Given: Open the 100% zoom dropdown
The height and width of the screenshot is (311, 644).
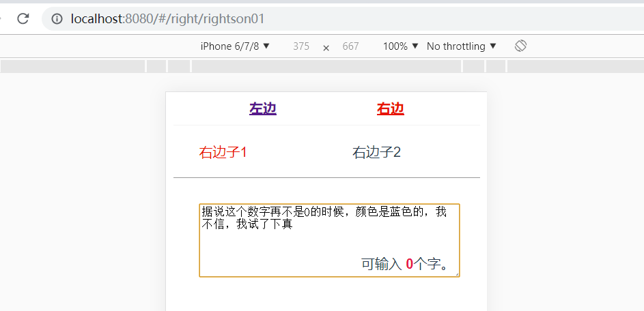Looking at the screenshot, I should (400, 46).
